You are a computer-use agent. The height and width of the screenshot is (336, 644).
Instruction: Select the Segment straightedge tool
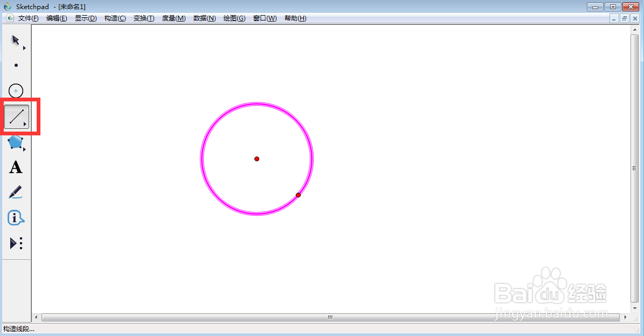[16, 117]
